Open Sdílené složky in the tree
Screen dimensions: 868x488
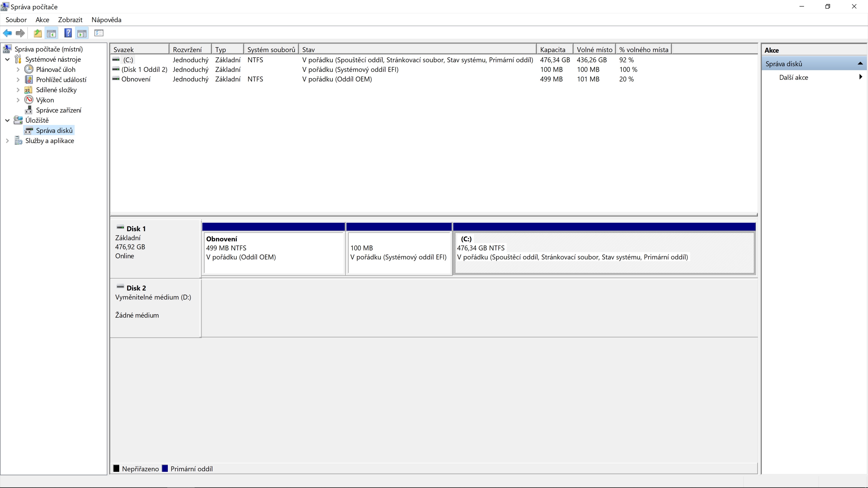coord(56,90)
